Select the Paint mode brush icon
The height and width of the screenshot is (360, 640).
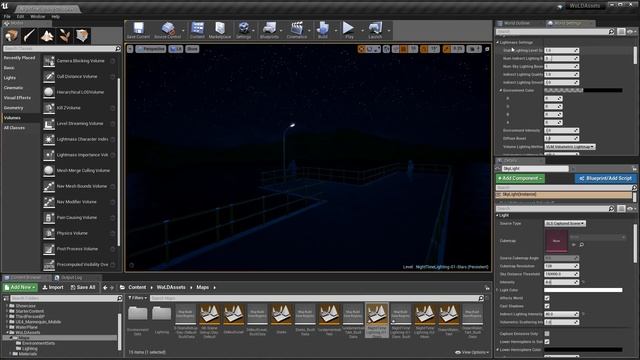pyautogui.click(x=29, y=36)
